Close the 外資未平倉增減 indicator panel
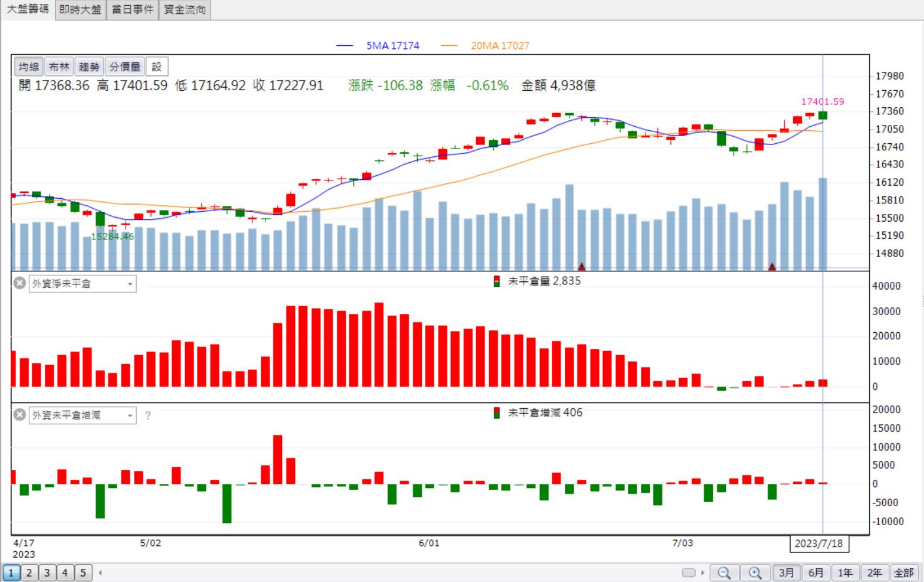The height and width of the screenshot is (582, 924). point(20,415)
